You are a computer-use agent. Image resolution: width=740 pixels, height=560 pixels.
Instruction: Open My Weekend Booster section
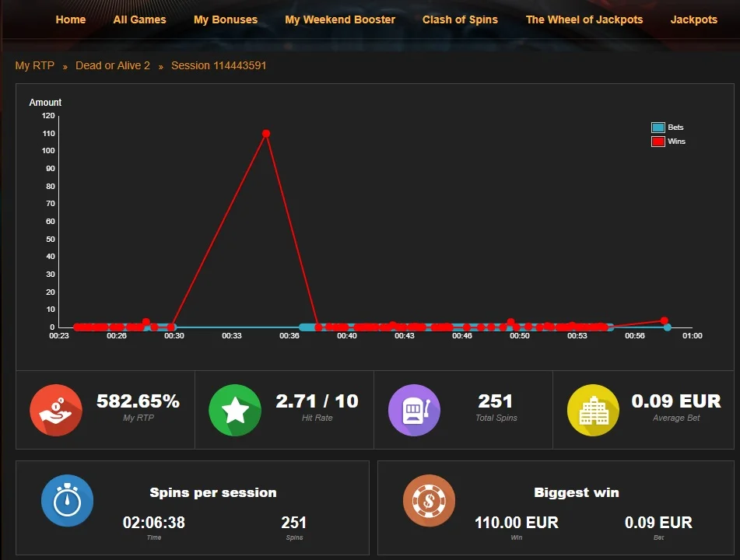click(340, 19)
